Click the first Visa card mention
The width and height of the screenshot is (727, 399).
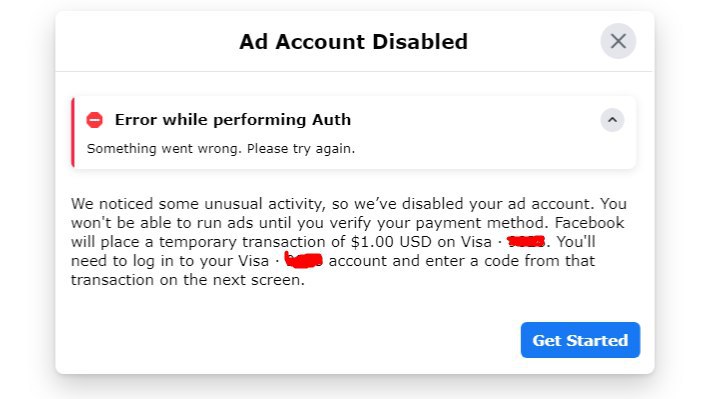click(x=476, y=241)
